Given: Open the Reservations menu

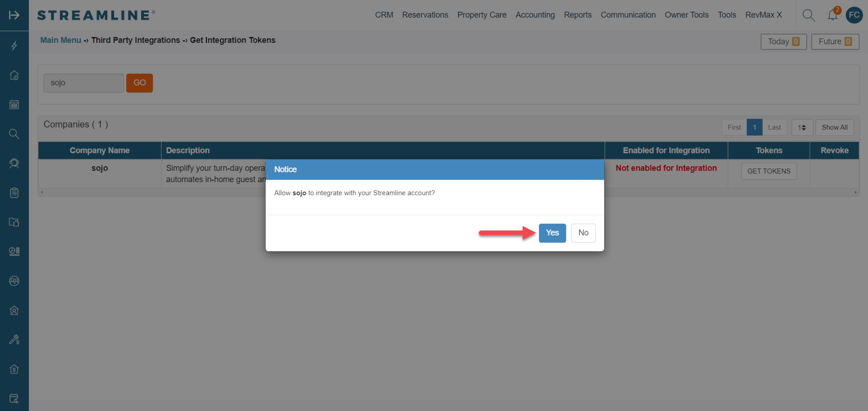Looking at the screenshot, I should click(x=425, y=15).
